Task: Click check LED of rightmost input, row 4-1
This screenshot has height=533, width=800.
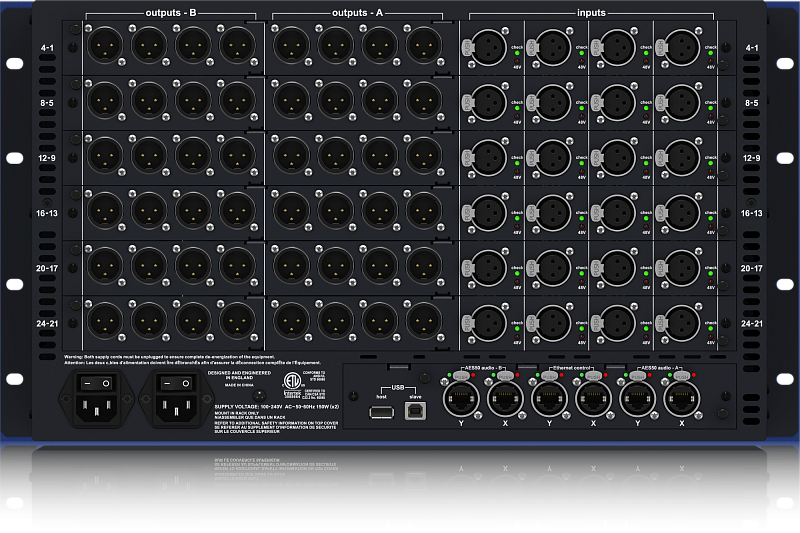Action: click(x=710, y=53)
